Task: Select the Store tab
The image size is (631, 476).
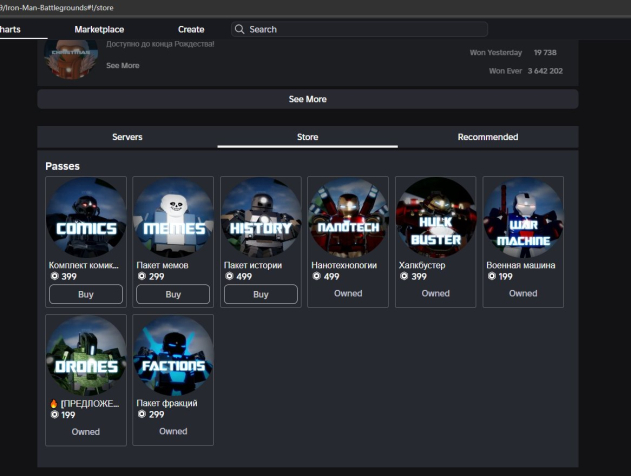Action: (307, 137)
